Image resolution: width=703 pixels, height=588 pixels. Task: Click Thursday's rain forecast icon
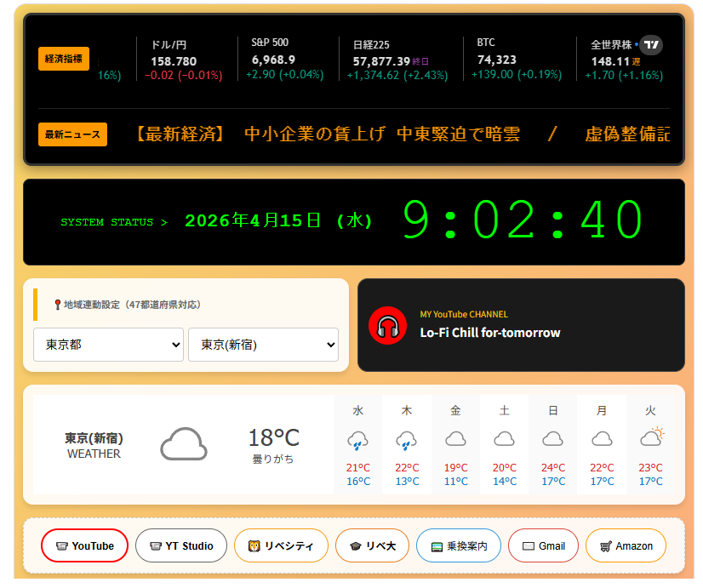pos(407,440)
